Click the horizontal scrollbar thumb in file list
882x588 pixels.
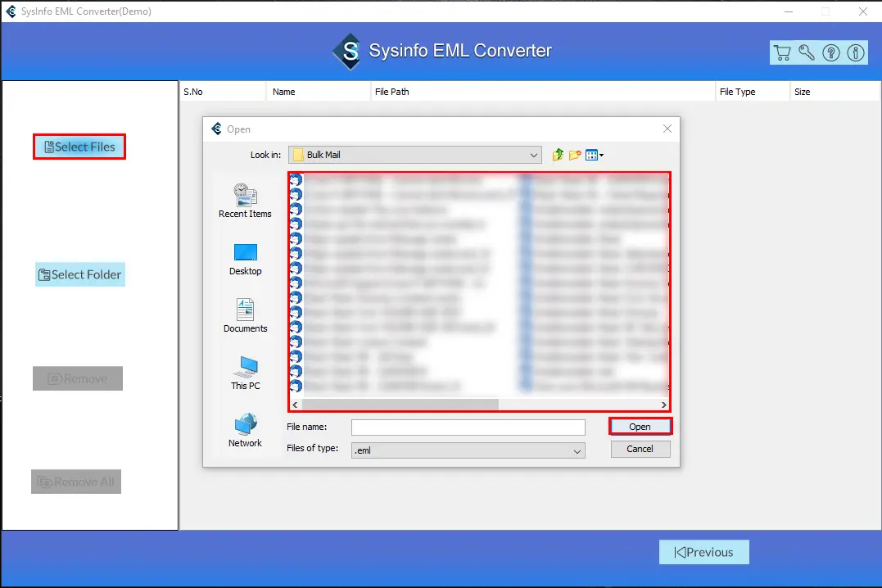pyautogui.click(x=400, y=405)
